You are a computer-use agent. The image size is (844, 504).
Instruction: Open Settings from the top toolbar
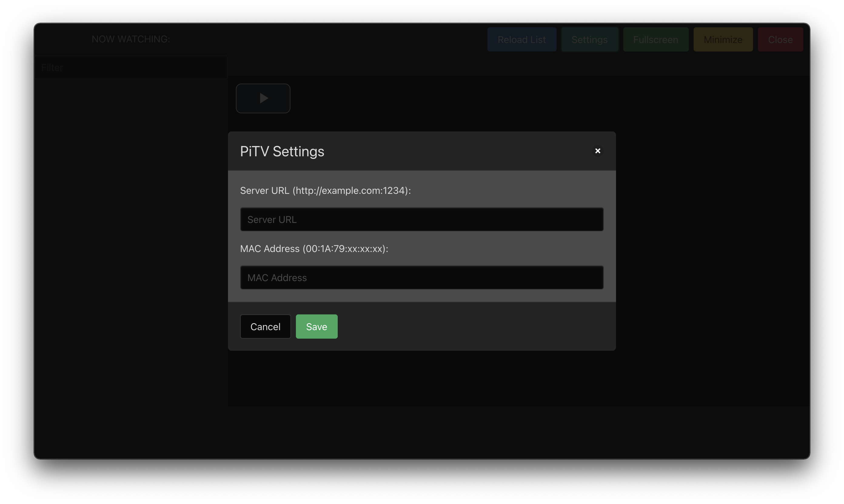point(589,39)
